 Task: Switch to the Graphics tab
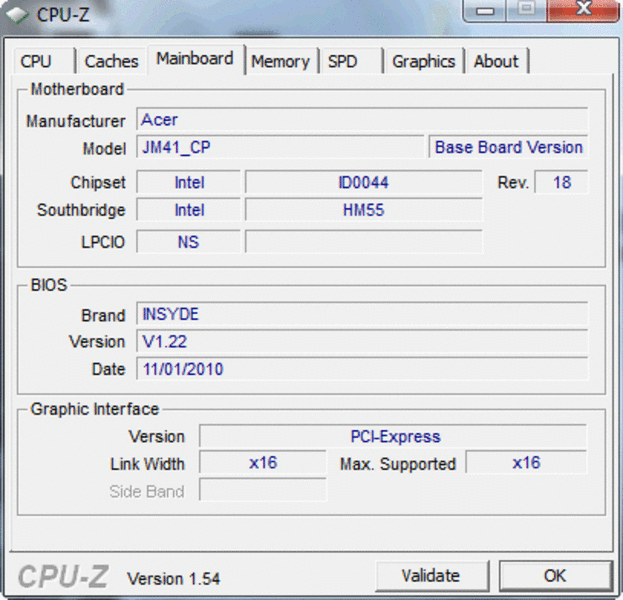(x=424, y=61)
